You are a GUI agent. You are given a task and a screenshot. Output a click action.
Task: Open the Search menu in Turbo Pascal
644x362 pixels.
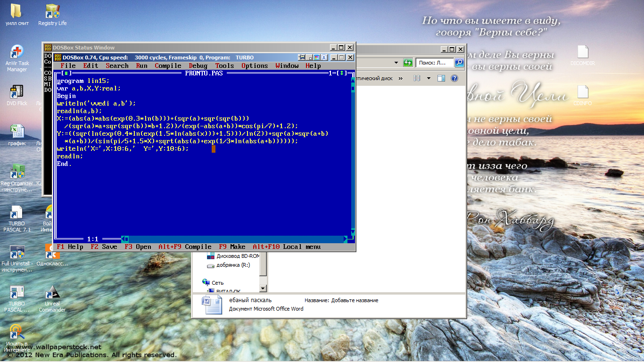(x=117, y=66)
